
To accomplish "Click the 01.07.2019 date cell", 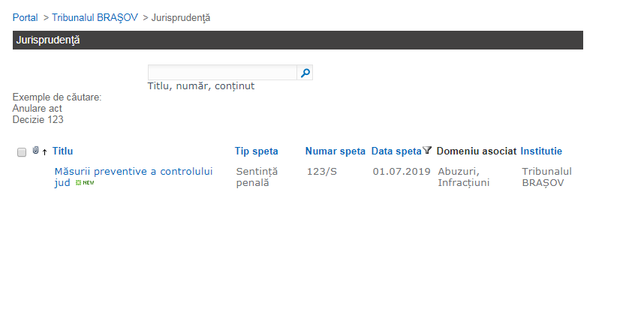I will click(401, 172).
